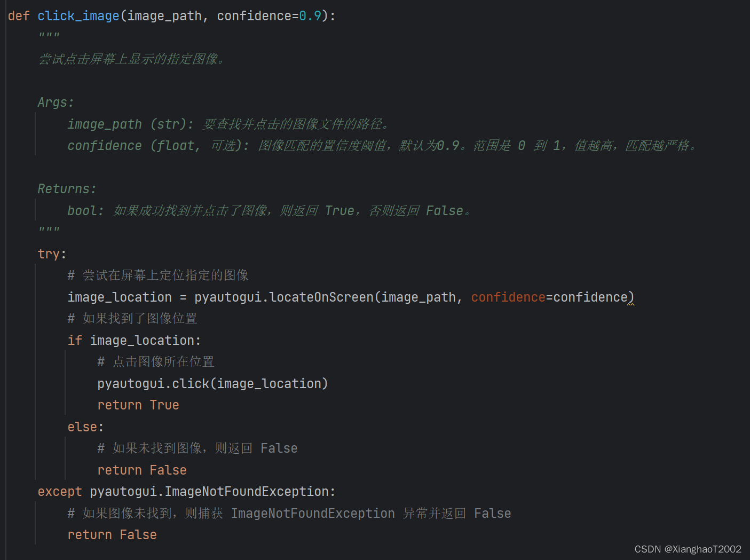The width and height of the screenshot is (750, 560).
Task: Click the Args: docstring heading
Action: pos(56,102)
